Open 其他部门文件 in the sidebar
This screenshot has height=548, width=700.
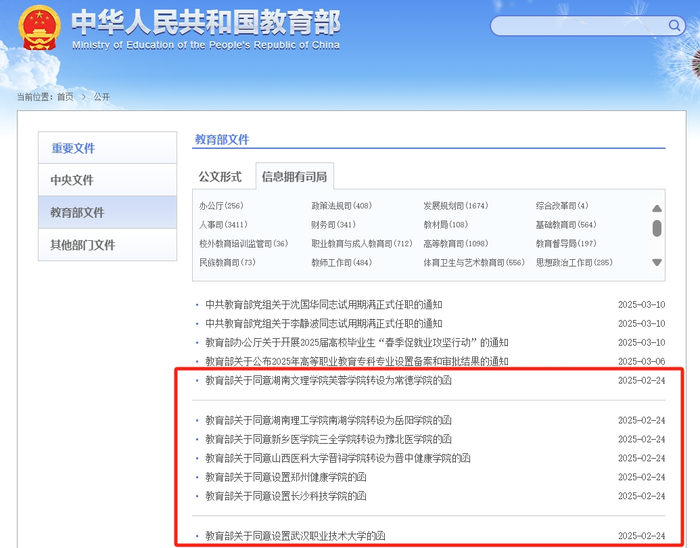[x=108, y=245]
